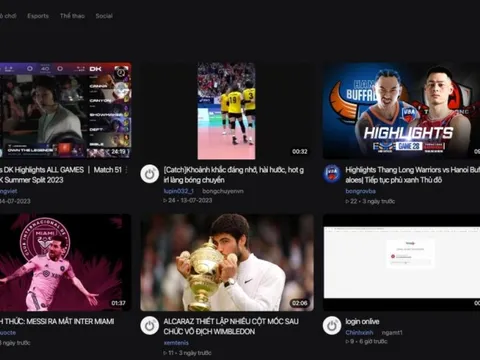Open avatar beside the login onlive video

332,325
